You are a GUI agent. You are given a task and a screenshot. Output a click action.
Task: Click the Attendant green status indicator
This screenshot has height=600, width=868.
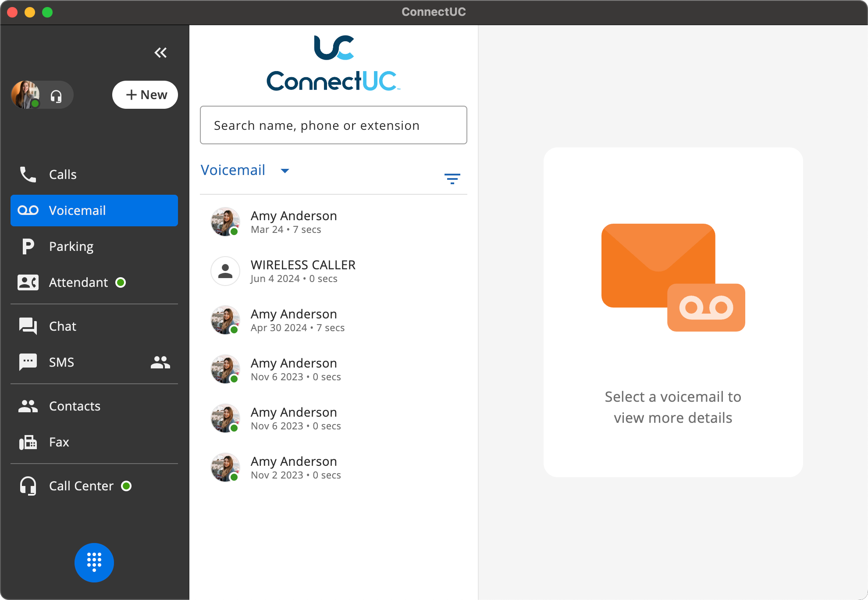pyautogui.click(x=121, y=282)
